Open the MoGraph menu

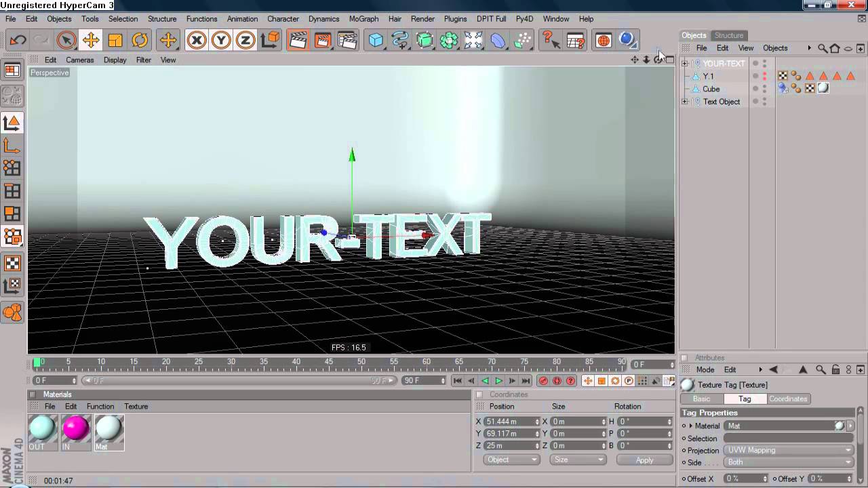coord(363,19)
